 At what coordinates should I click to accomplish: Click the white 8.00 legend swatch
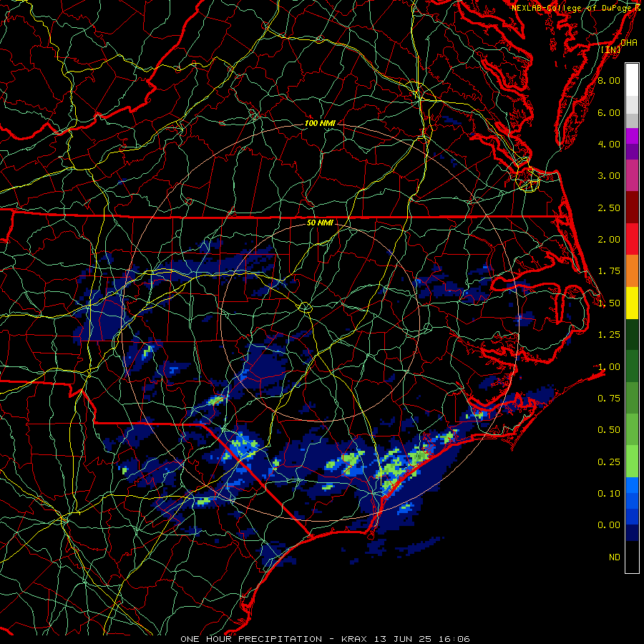point(632,80)
